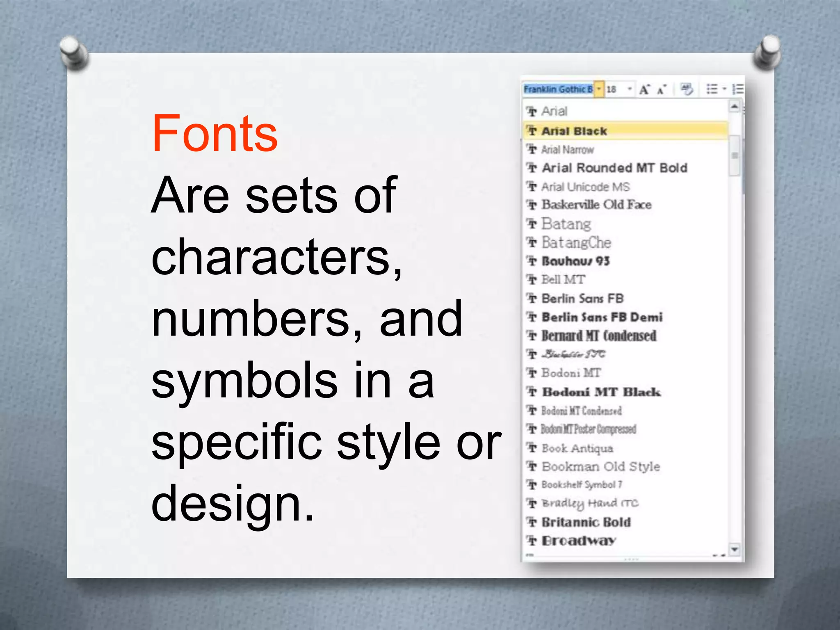The height and width of the screenshot is (630, 840).
Task: Choose Bookman Old Style font
Action: pyautogui.click(x=626, y=466)
